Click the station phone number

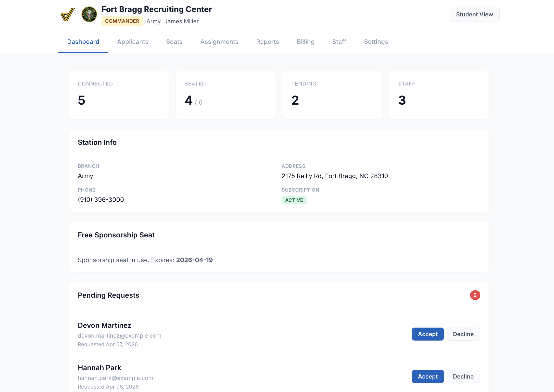(x=101, y=199)
